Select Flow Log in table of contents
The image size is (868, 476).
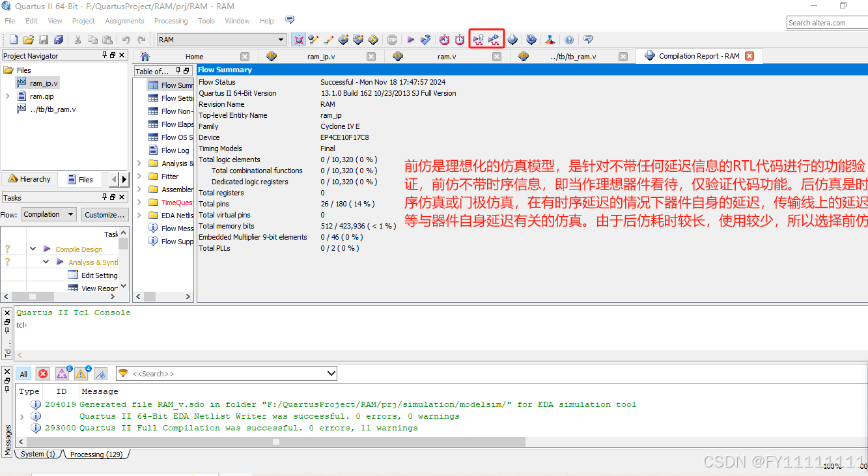[x=175, y=150]
